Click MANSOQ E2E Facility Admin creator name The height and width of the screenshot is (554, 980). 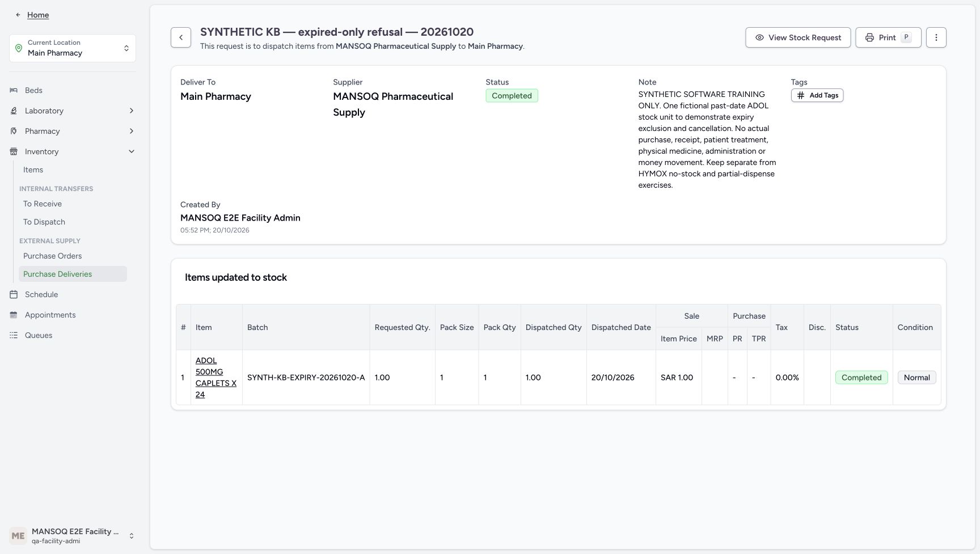[x=240, y=218]
